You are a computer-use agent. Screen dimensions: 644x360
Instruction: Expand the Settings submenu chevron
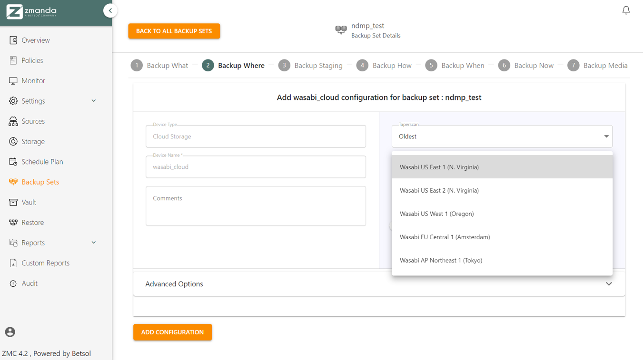pyautogui.click(x=94, y=101)
